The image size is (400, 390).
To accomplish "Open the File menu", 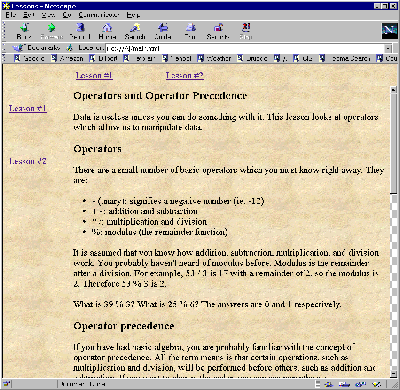I will click(11, 15).
